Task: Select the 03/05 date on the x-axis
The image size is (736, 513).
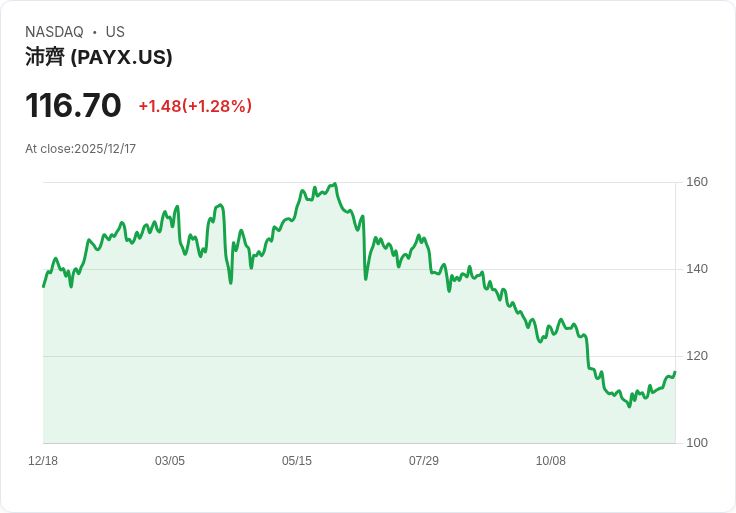Action: click(x=170, y=461)
